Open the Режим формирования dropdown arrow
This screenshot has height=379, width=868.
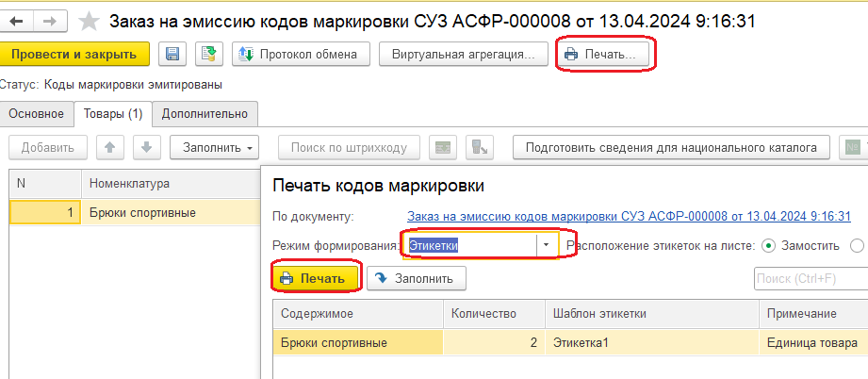click(547, 245)
